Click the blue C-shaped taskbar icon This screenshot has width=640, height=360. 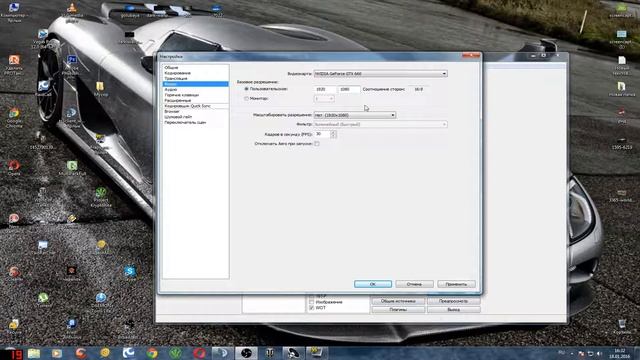pos(129,353)
